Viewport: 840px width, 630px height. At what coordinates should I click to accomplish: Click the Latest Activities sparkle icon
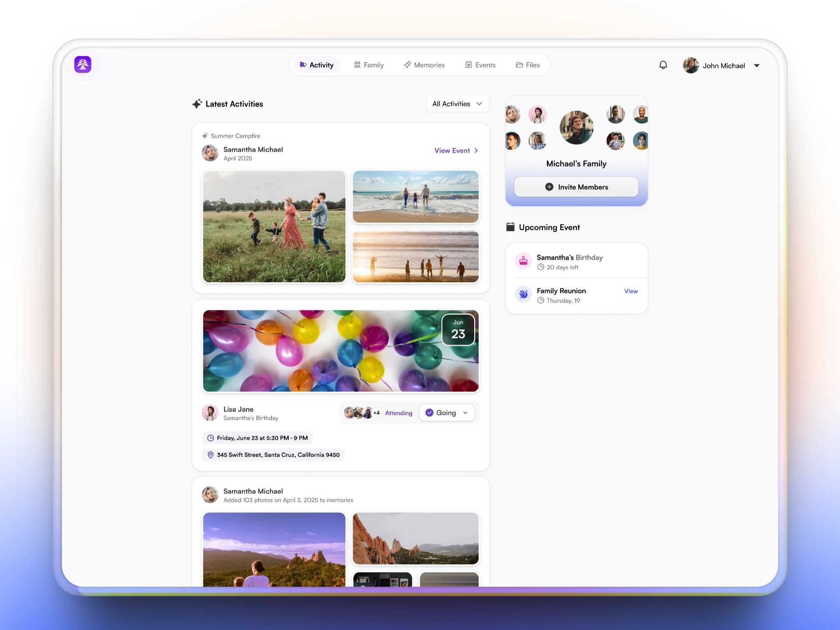click(x=197, y=104)
